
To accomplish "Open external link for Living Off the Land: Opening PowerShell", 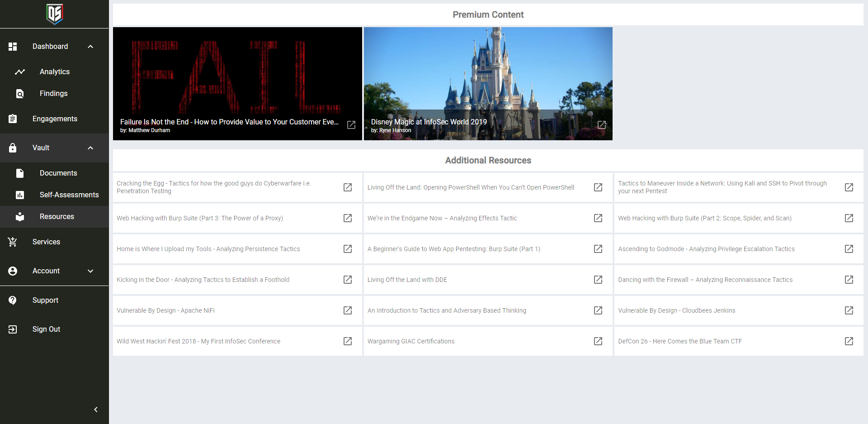I will click(x=598, y=187).
